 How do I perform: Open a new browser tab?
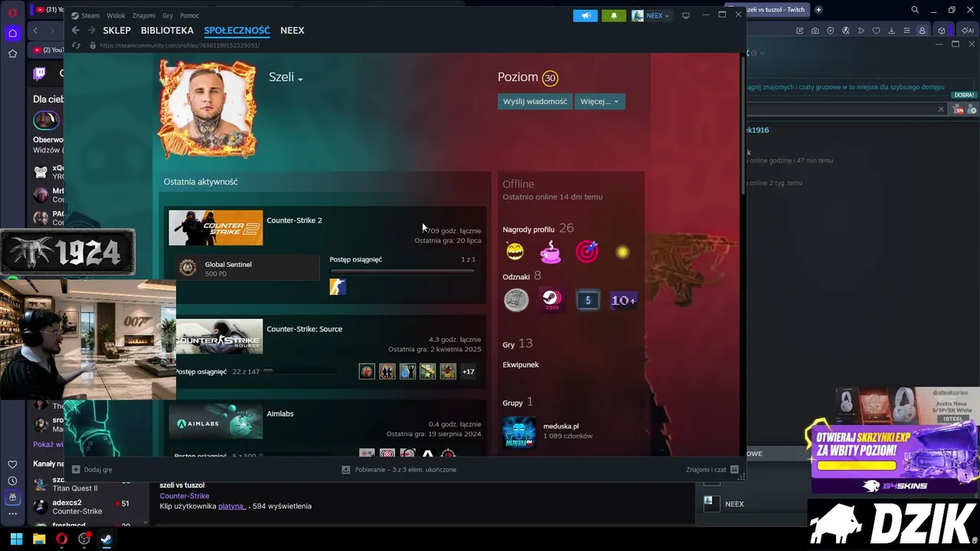coord(818,10)
